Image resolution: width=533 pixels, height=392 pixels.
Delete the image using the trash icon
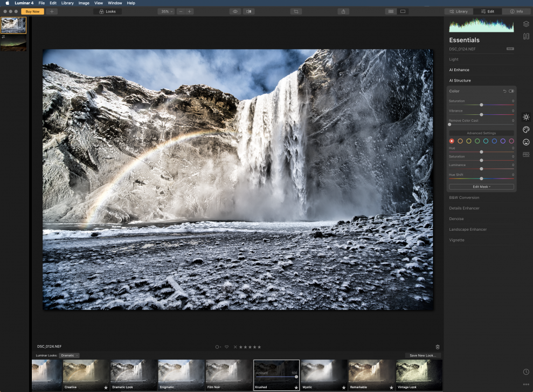438,347
